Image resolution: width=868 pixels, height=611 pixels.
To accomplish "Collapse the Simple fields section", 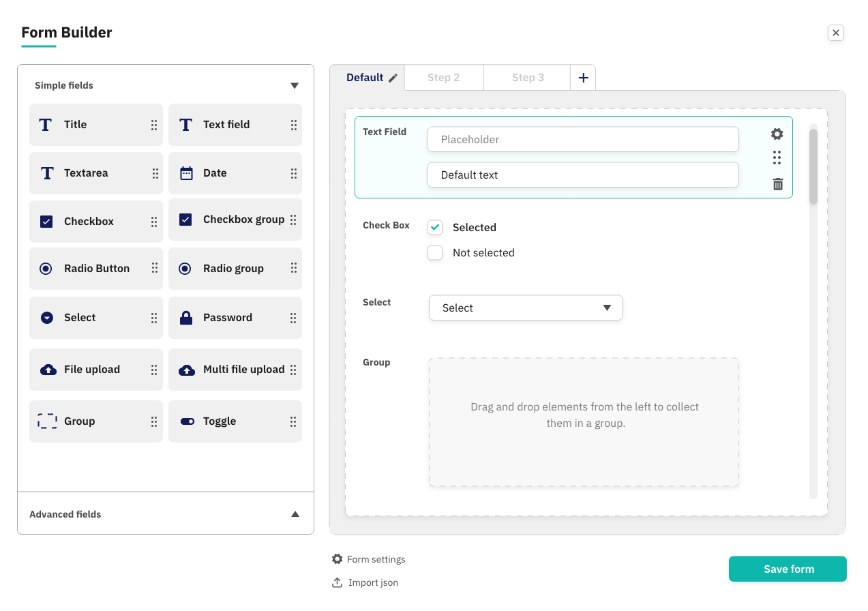I will (x=294, y=85).
